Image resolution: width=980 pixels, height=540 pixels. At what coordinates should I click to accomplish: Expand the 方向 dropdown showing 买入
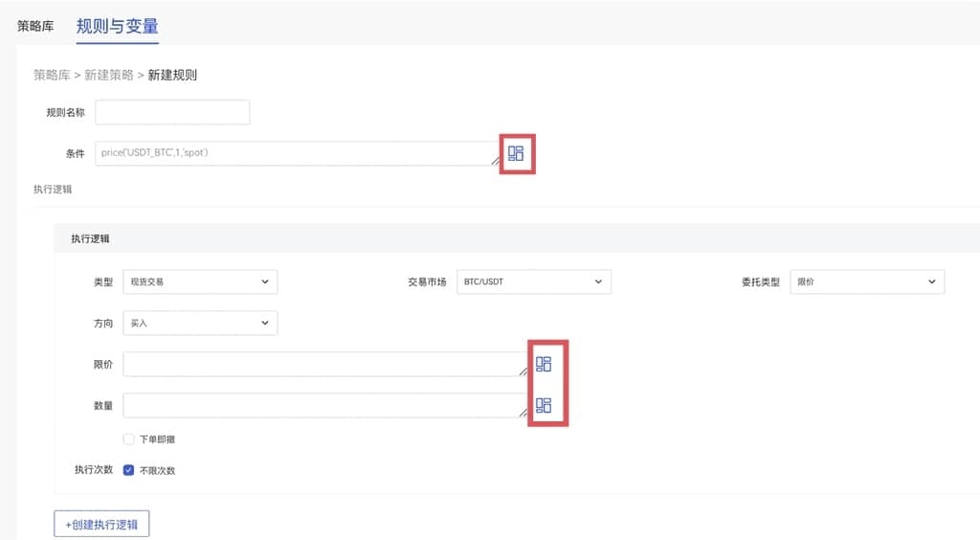200,324
